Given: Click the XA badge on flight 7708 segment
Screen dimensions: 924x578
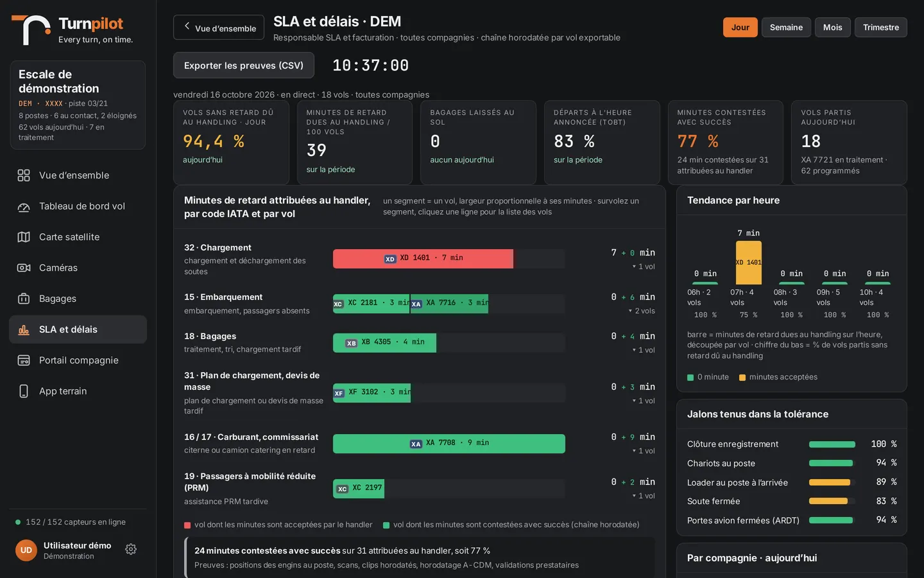Looking at the screenshot, I should (x=416, y=444).
